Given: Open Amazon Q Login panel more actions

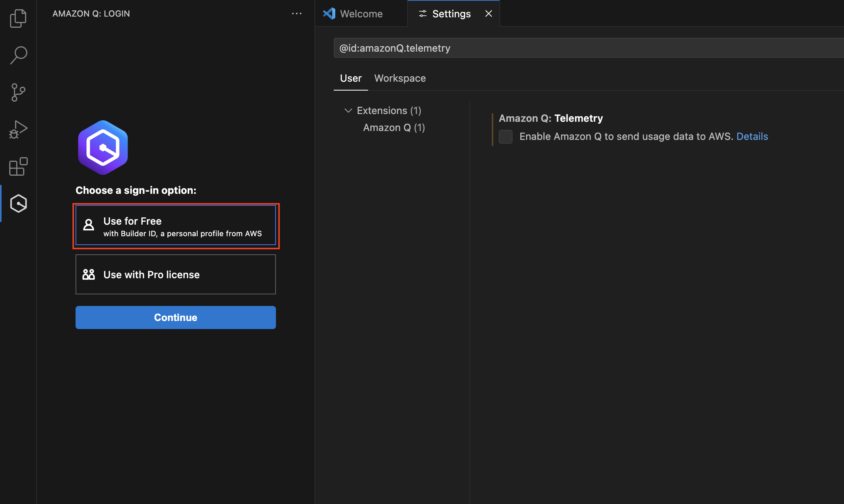Looking at the screenshot, I should (297, 13).
